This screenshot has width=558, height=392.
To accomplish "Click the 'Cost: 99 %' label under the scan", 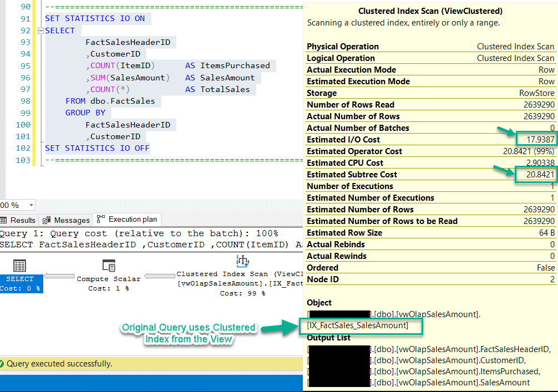I will 242,293.
